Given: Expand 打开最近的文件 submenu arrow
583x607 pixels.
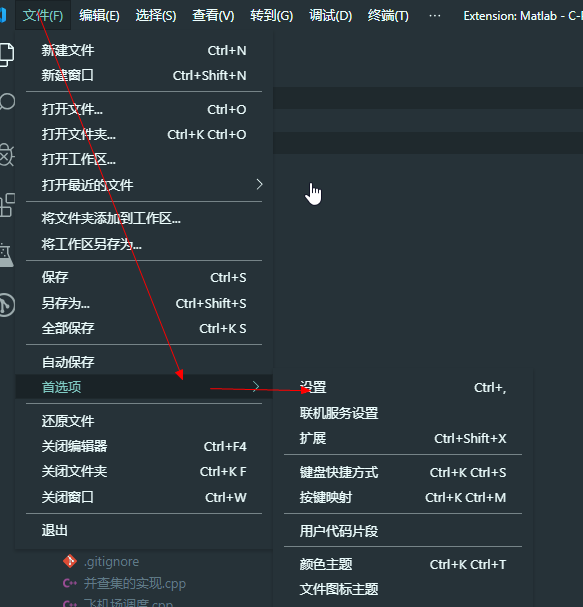Looking at the screenshot, I should (x=259, y=184).
